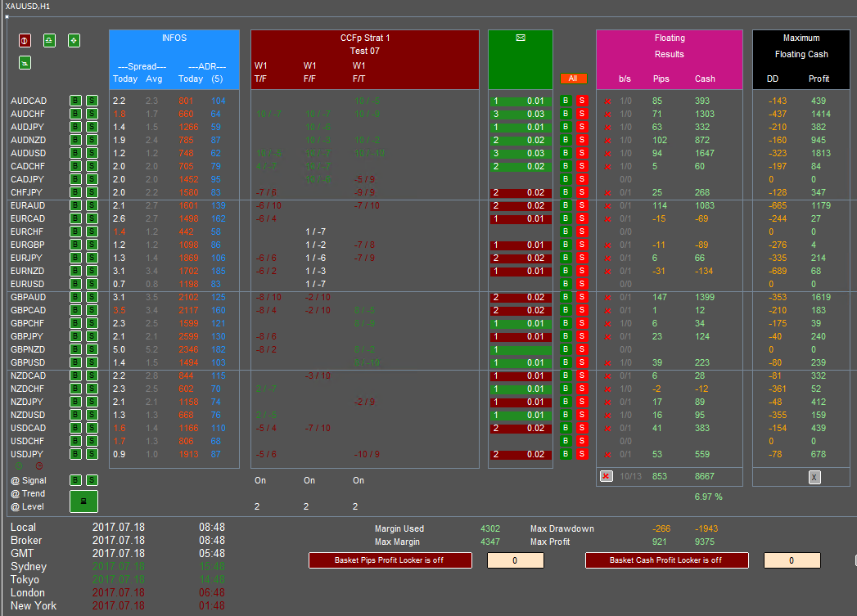Click the green clock icon below USDJPY
Screen dimensions: 857x616
tap(19, 465)
